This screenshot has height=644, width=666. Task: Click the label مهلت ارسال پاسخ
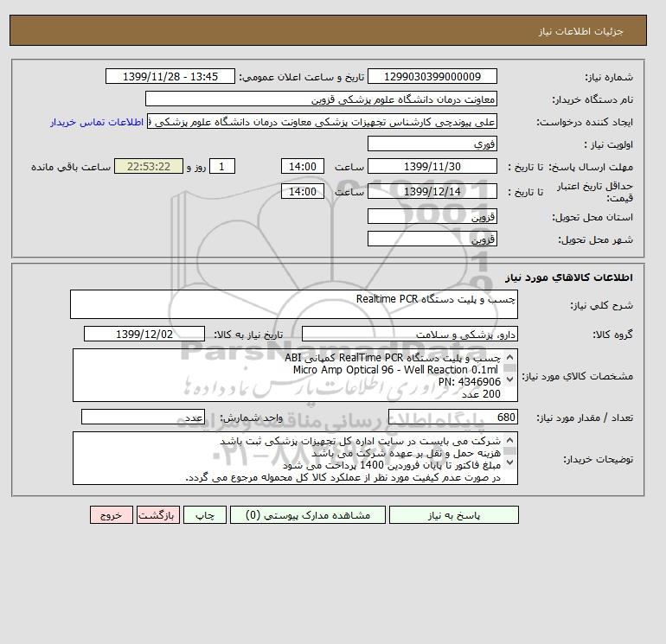(592, 167)
